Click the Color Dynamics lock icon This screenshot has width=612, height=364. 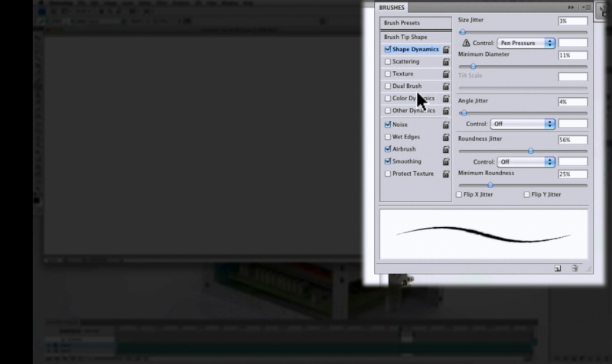(446, 99)
